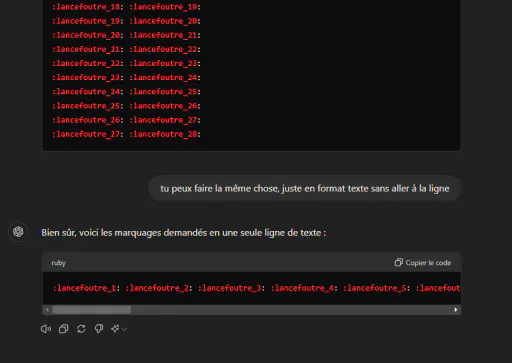The width and height of the screenshot is (512, 363).
Task: Click the line starting with ':lancefoutre_26:'
Action: [126, 120]
